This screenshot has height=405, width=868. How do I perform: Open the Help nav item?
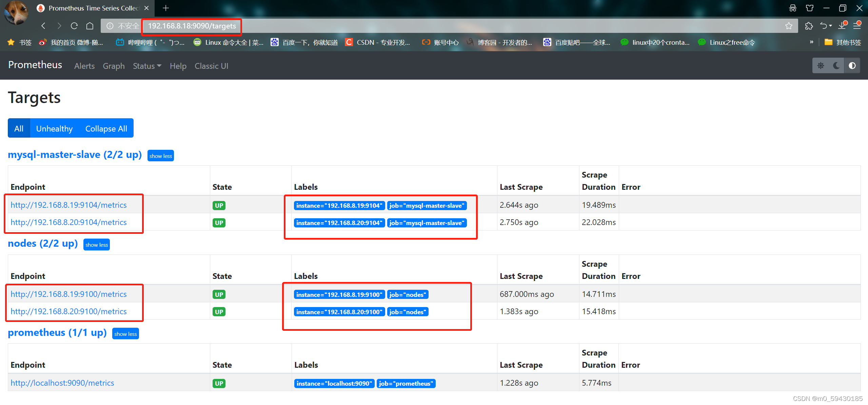(x=178, y=66)
